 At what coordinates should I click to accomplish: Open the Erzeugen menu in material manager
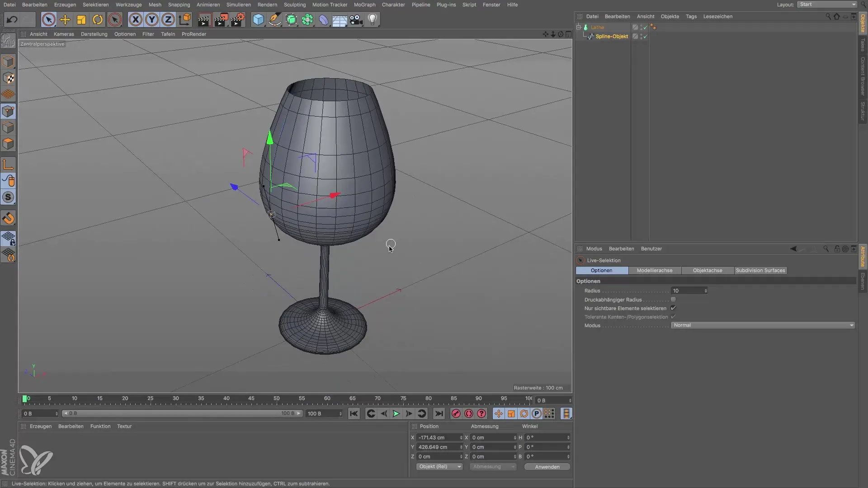[41, 426]
